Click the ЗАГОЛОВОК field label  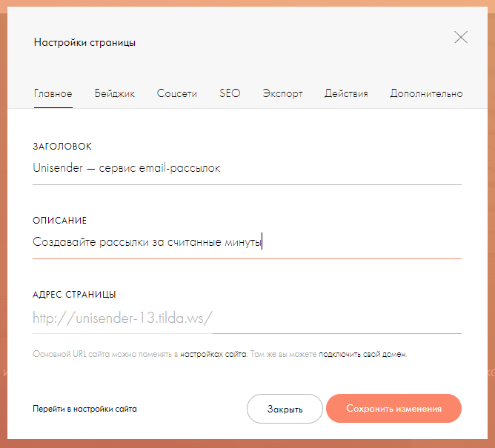[x=62, y=147]
